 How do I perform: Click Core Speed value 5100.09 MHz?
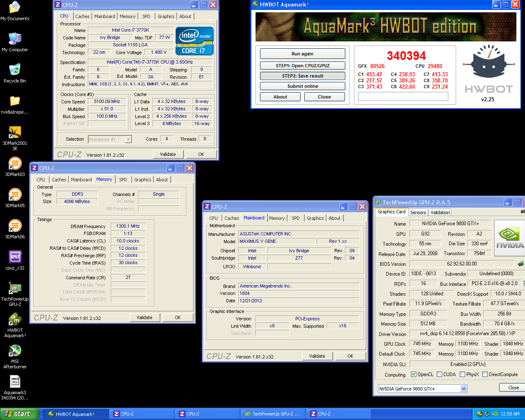107,101
